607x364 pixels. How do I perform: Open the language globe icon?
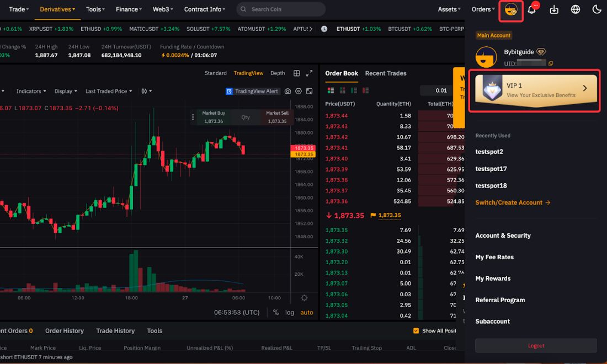[x=575, y=9]
